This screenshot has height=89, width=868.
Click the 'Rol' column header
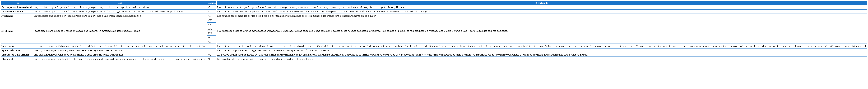coord(120,3)
